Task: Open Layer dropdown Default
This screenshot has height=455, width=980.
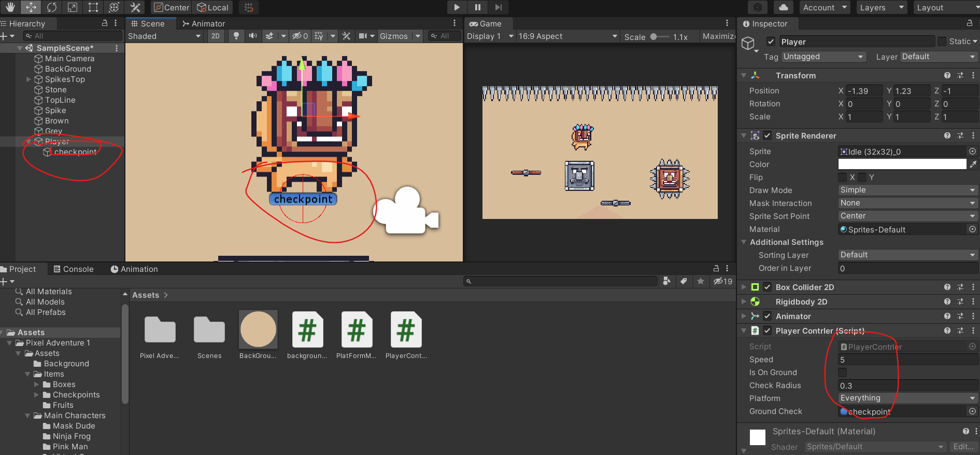Action: coord(939,57)
